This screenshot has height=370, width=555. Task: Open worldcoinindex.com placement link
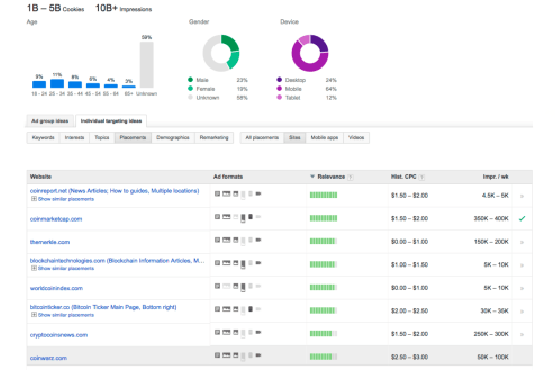point(56,288)
